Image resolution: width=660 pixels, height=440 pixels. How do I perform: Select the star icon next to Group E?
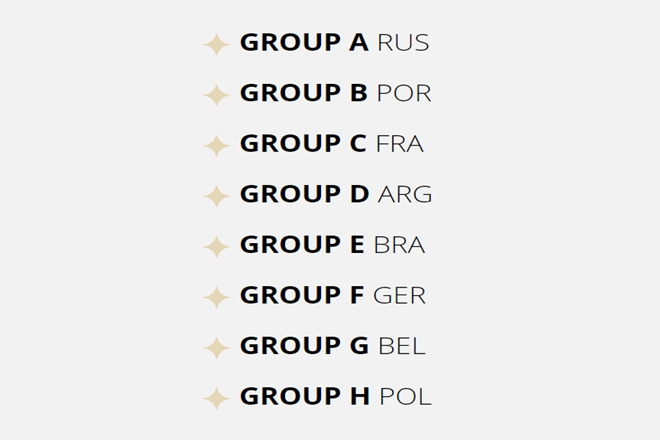pos(216,246)
